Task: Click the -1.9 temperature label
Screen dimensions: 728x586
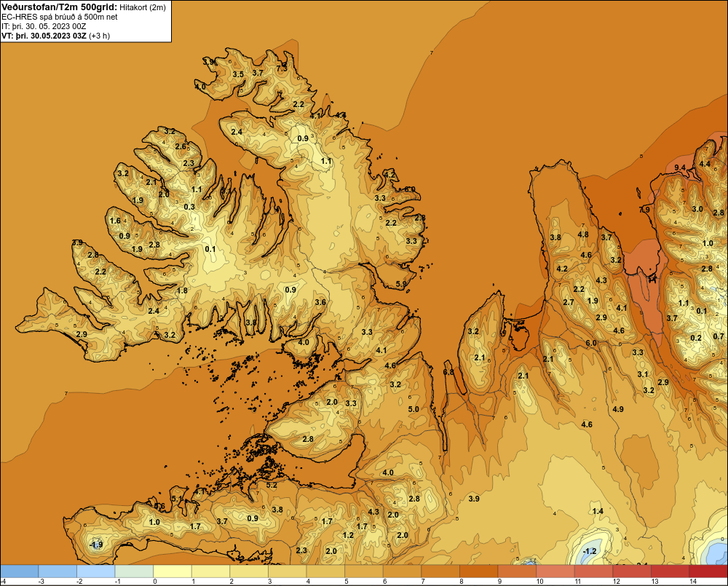Action: [96, 545]
